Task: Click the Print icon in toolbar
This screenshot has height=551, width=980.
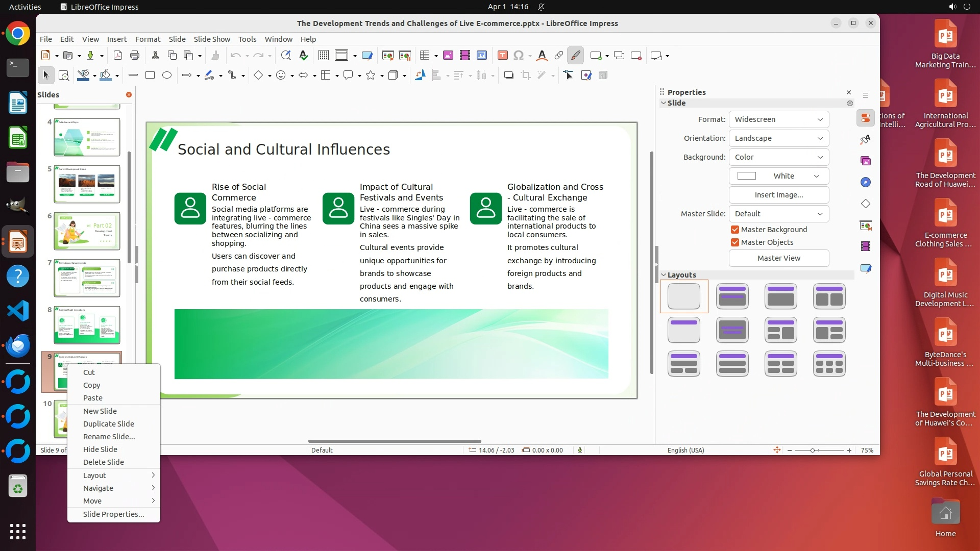Action: pyautogui.click(x=135, y=56)
